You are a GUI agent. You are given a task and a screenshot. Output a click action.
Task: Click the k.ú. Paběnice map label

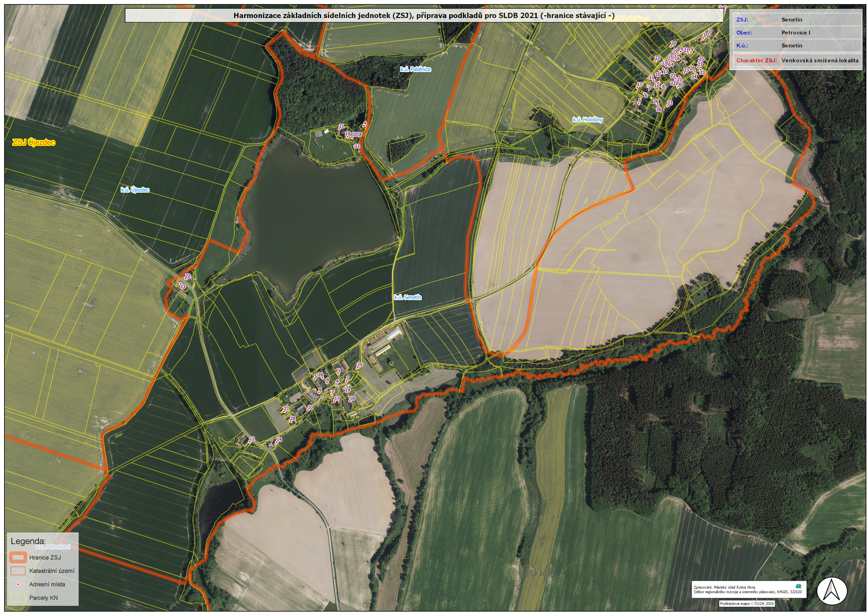point(415,69)
